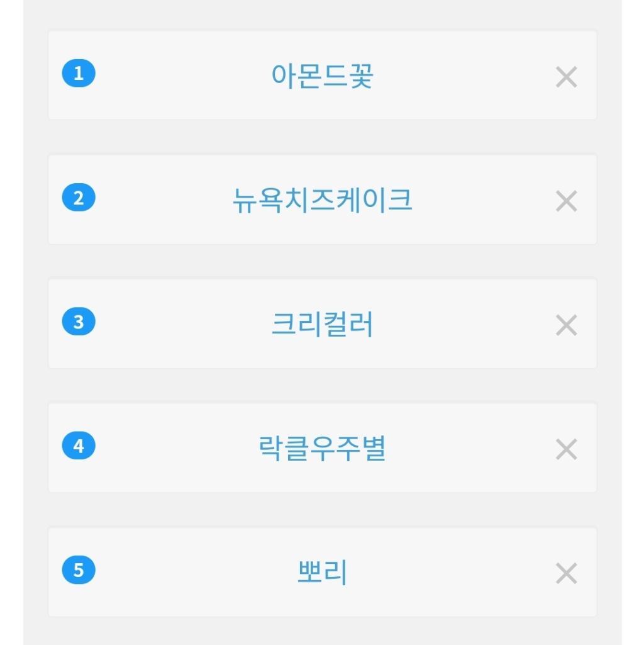Screen dimensions: 644x645
Task: Select the 크리컬러 keyword
Action: pyautogui.click(x=322, y=325)
